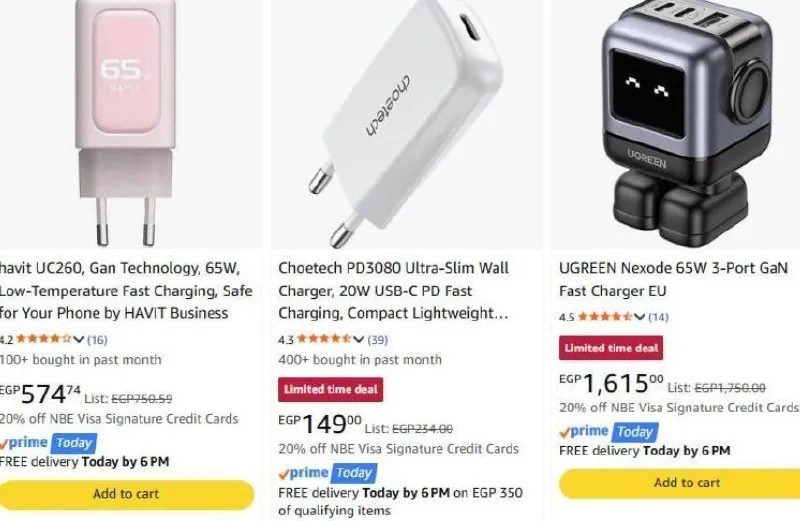Add the UGREEN Nexode charger to cart

[680, 483]
